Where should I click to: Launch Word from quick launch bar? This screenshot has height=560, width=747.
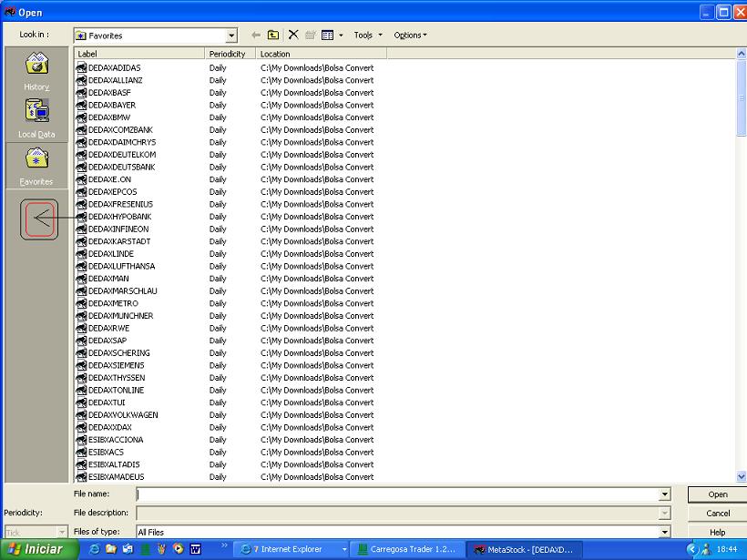click(x=195, y=549)
